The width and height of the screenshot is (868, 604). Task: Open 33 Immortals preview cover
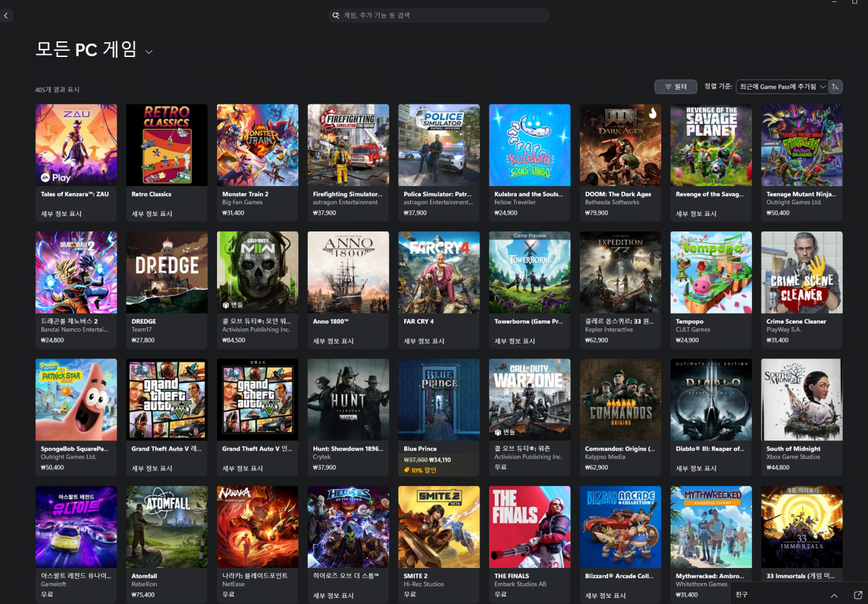802,527
